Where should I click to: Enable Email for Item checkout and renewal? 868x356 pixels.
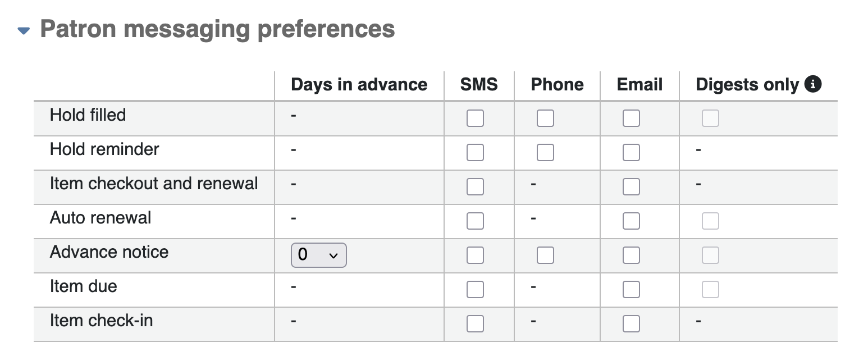(x=631, y=187)
